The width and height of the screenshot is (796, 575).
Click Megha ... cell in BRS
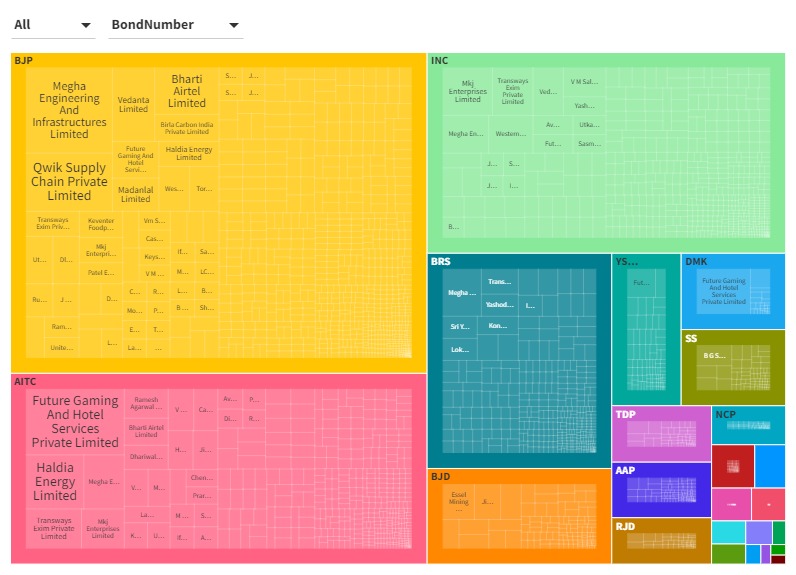pyautogui.click(x=462, y=293)
